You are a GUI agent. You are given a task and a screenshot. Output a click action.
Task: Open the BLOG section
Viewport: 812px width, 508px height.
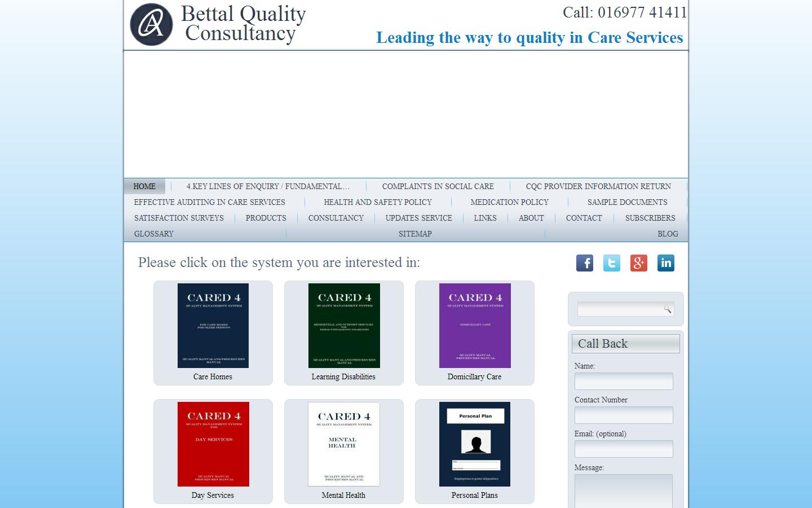click(668, 234)
